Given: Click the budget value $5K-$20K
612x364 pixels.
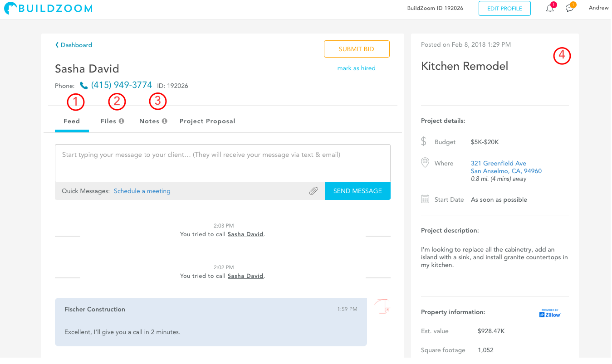Looking at the screenshot, I should pyautogui.click(x=485, y=142).
